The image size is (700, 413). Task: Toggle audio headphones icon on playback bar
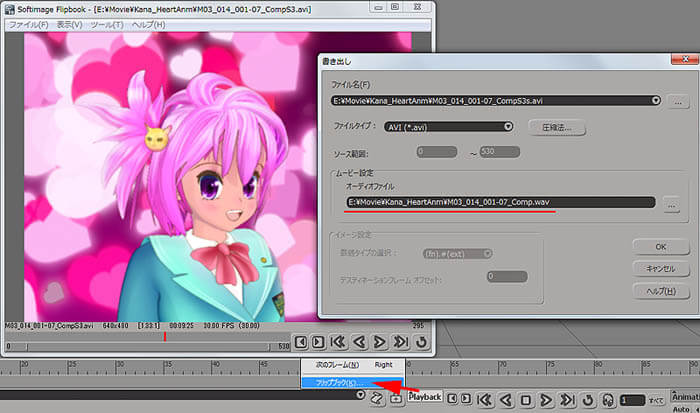[609, 399]
